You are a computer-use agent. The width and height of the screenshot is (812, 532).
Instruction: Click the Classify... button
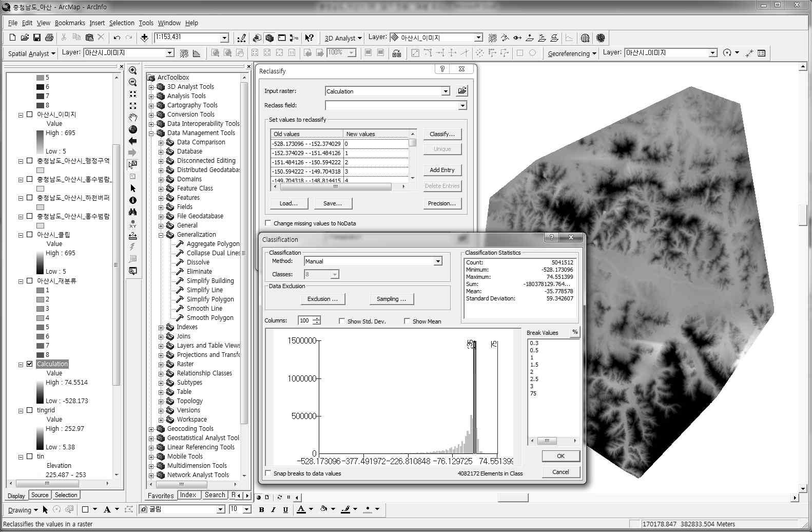[442, 134]
